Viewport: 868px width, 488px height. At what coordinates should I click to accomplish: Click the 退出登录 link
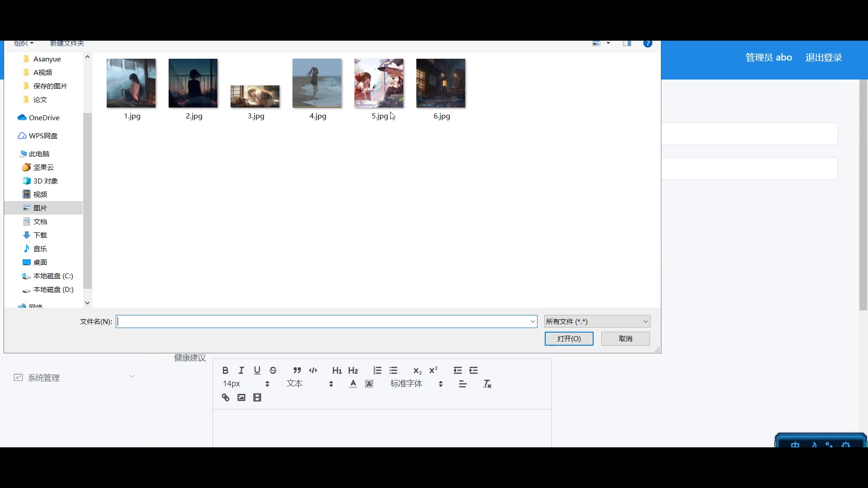point(823,57)
